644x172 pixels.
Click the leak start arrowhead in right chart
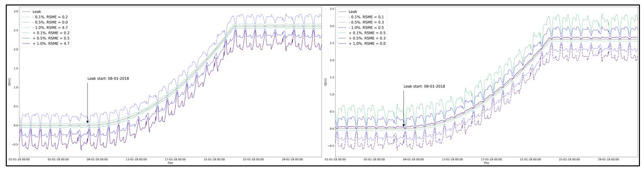pyautogui.click(x=404, y=125)
